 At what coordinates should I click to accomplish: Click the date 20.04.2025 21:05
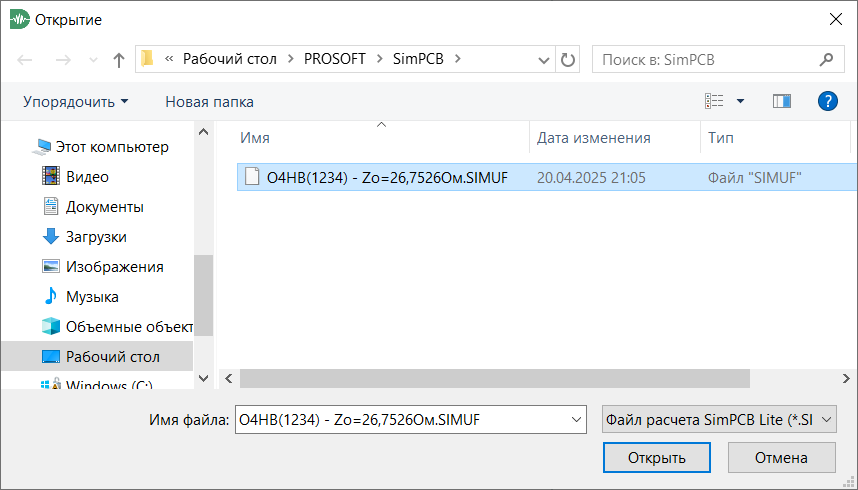click(591, 178)
